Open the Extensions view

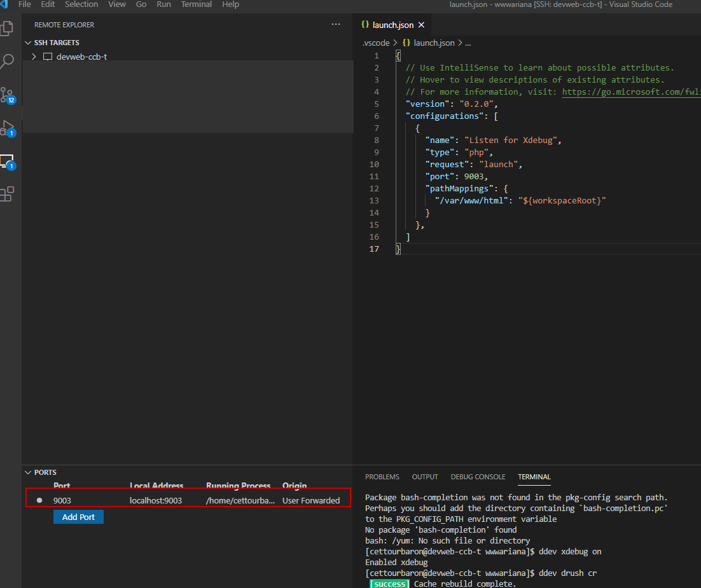tap(7, 194)
